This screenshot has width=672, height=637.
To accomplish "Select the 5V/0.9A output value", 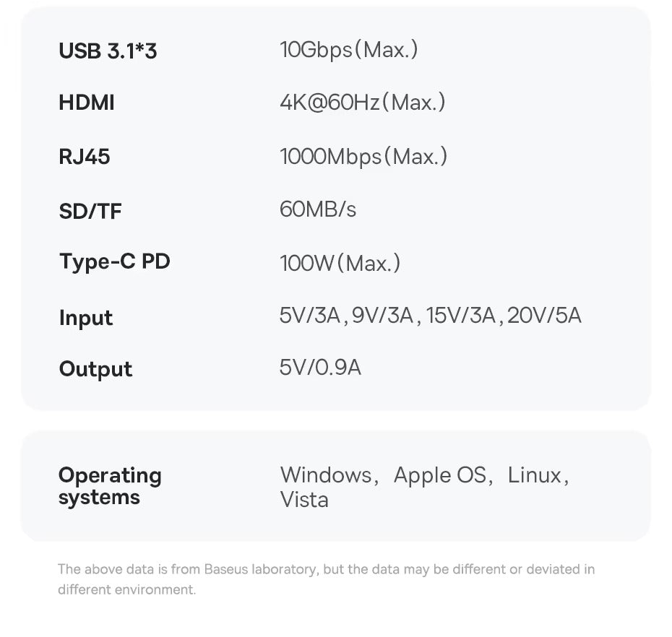I will 320,368.
